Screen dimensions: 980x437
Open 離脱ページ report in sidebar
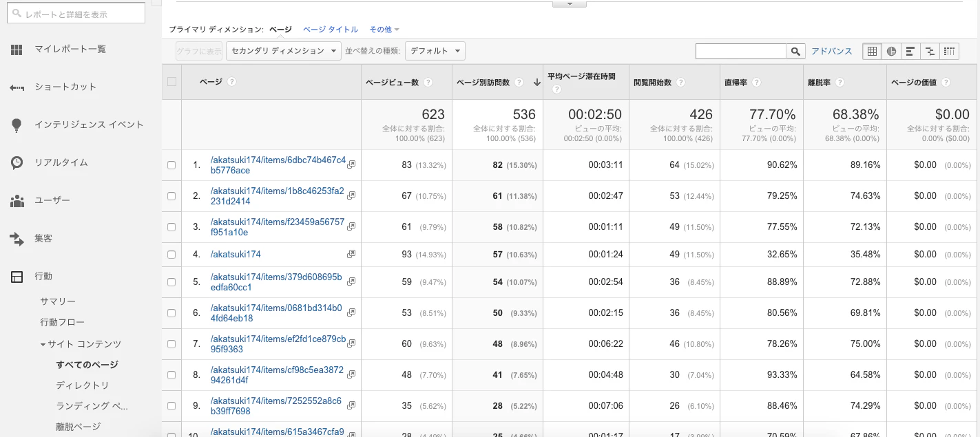pos(79,427)
